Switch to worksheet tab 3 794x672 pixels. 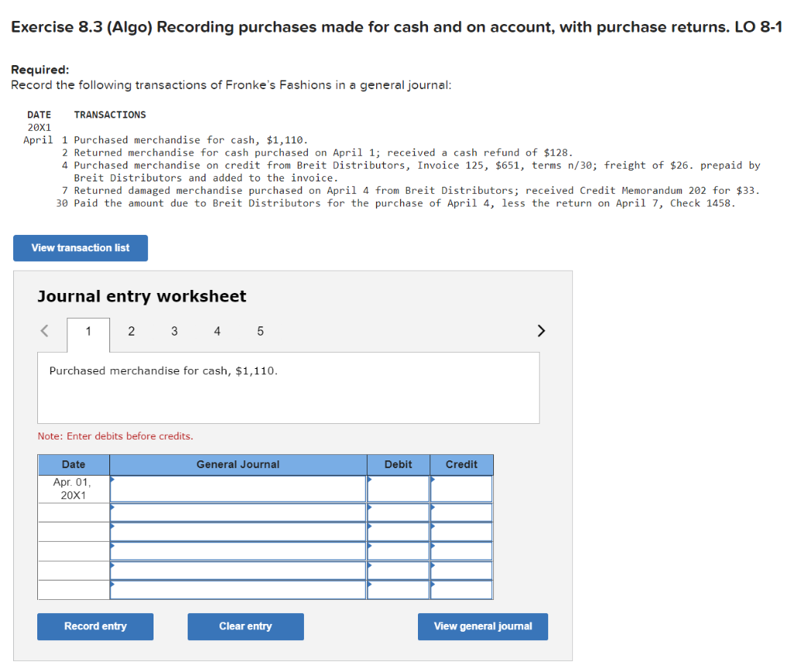174,331
